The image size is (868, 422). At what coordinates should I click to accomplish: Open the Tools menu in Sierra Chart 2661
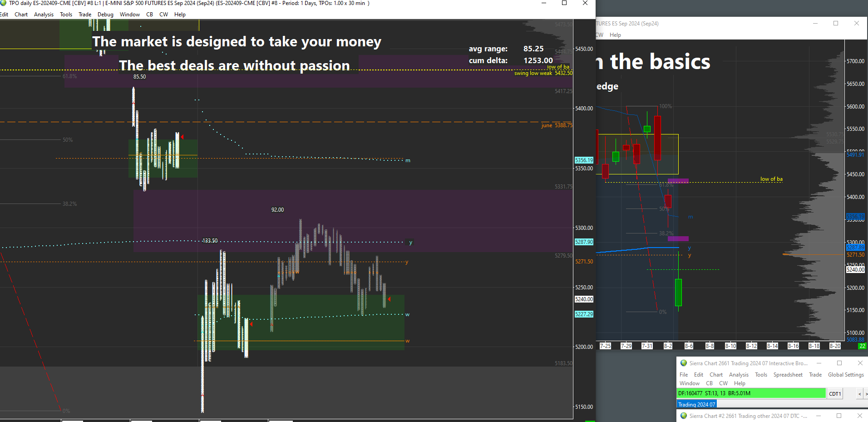(x=761, y=375)
